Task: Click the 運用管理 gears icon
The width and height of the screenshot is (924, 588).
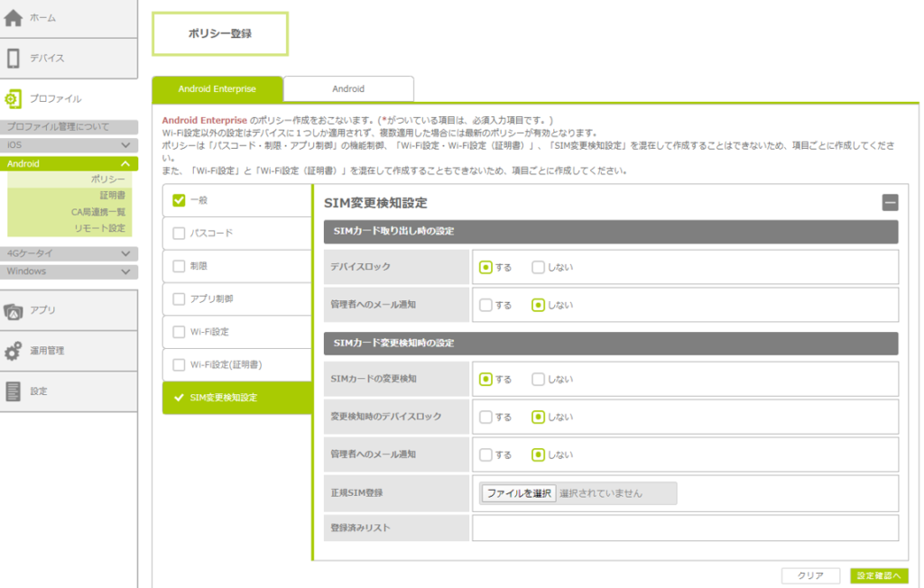Action: (x=14, y=351)
